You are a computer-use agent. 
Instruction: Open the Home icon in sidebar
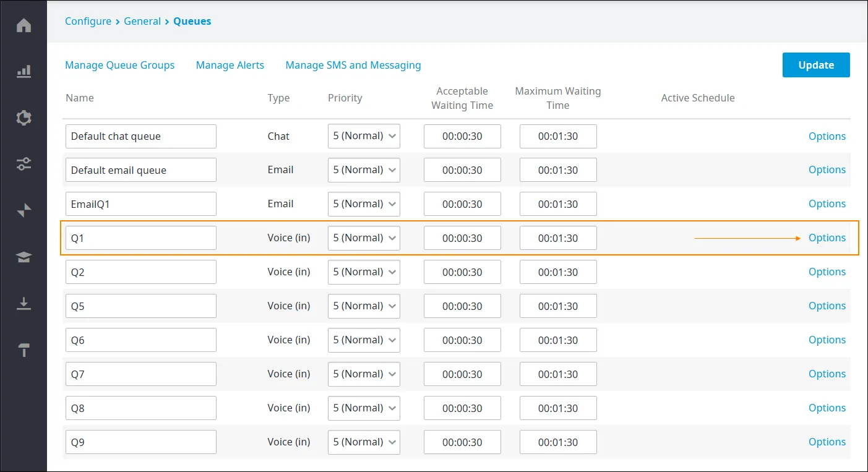click(24, 25)
